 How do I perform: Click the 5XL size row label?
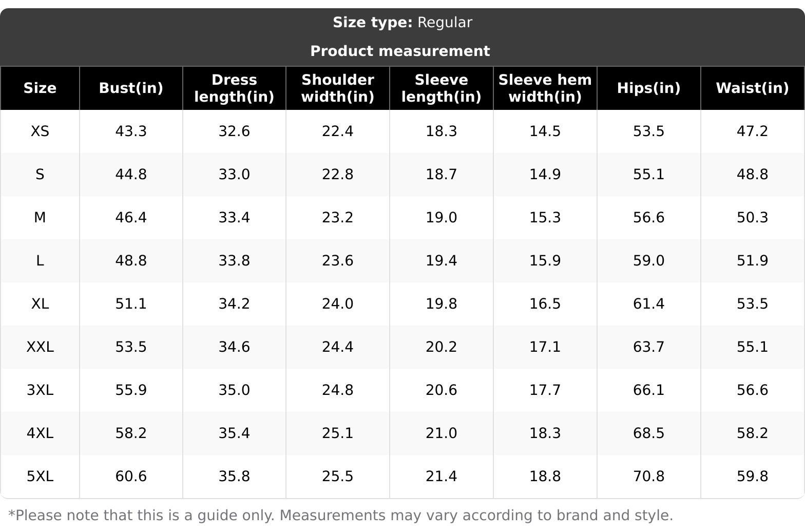click(40, 477)
